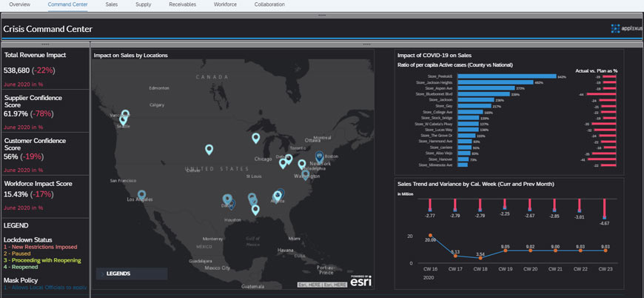Select the CW 18 data point at 3.54
Image resolution: width=644 pixels, height=298 pixels.
pyautogui.click(x=480, y=258)
